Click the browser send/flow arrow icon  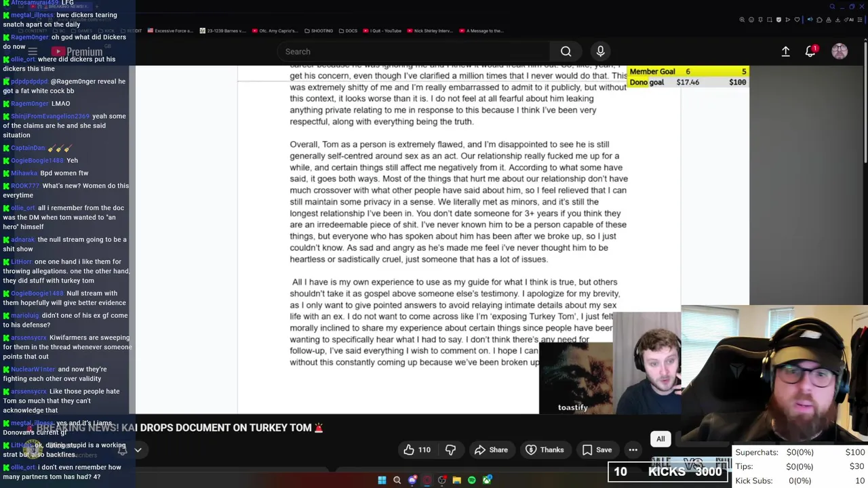(788, 20)
